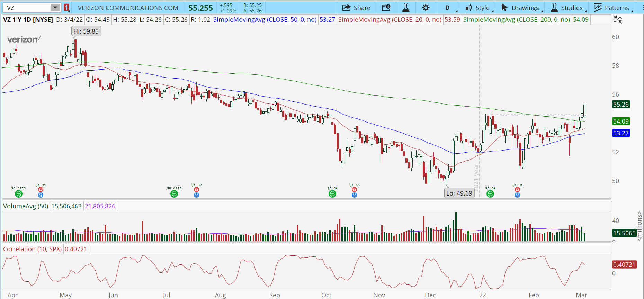Click the April $1.31 red earnings icon

coord(41,190)
